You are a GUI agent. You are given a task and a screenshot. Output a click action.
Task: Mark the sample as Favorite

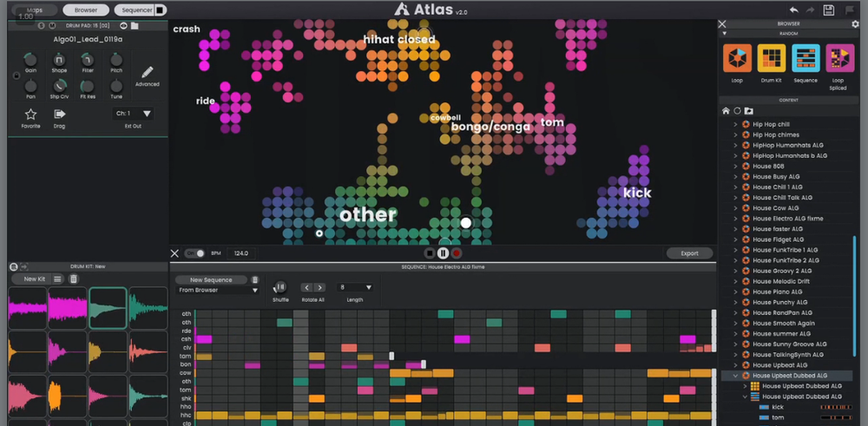(30, 114)
